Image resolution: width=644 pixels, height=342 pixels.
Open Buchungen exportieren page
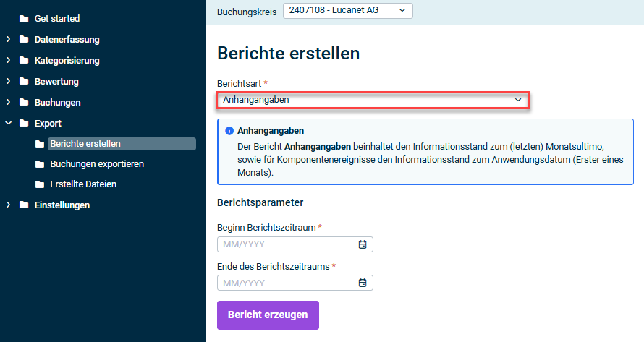(97, 164)
